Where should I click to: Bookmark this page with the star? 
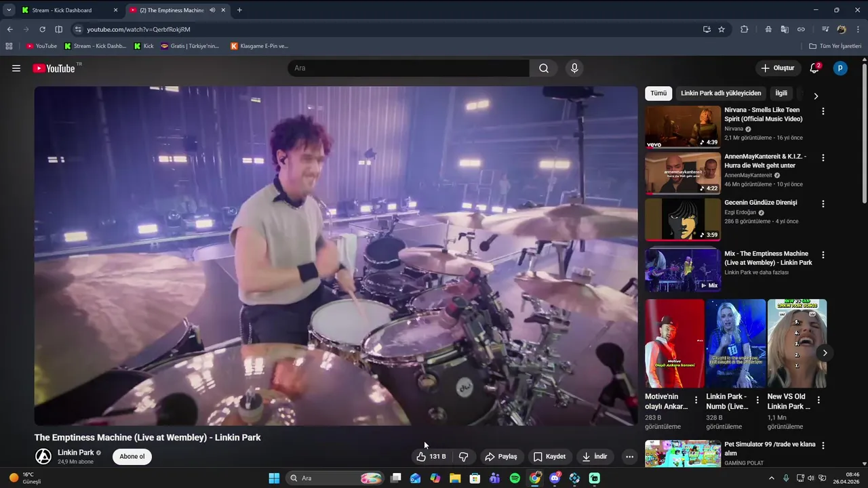pyautogui.click(x=722, y=29)
